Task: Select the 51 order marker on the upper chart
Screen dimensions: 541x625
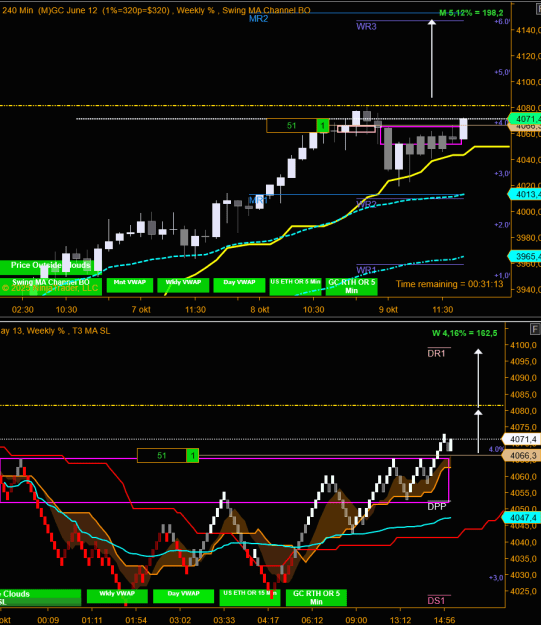Action: [x=292, y=126]
